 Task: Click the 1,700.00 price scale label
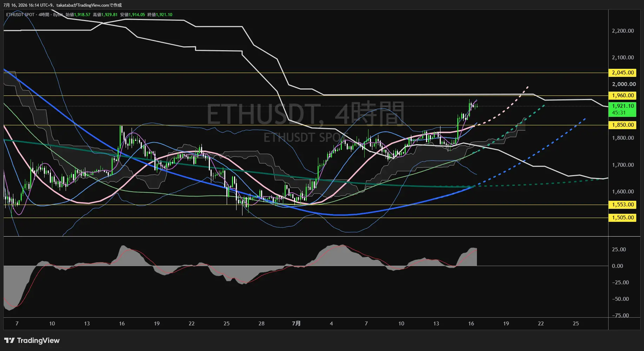[x=623, y=165]
